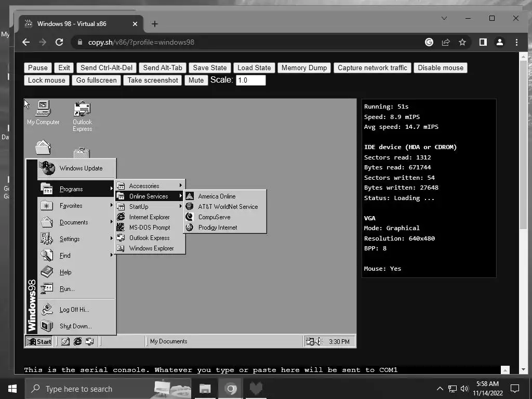This screenshot has width=532, height=399.
Task: Click Take screenshot button
Action: [153, 80]
